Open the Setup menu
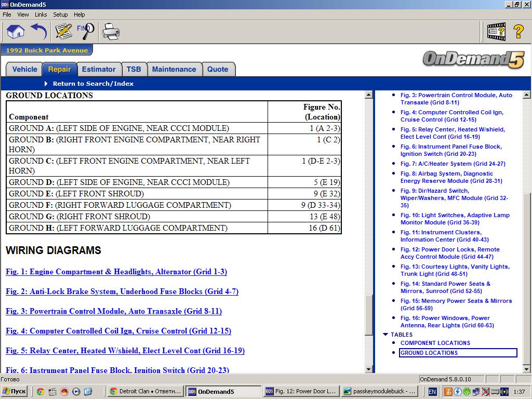The width and height of the screenshot is (532, 399). [x=60, y=15]
